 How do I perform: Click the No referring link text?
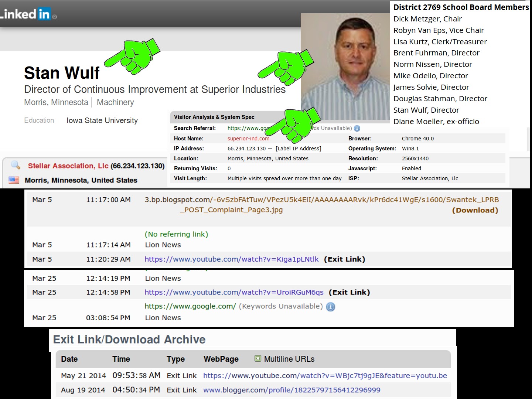176,234
